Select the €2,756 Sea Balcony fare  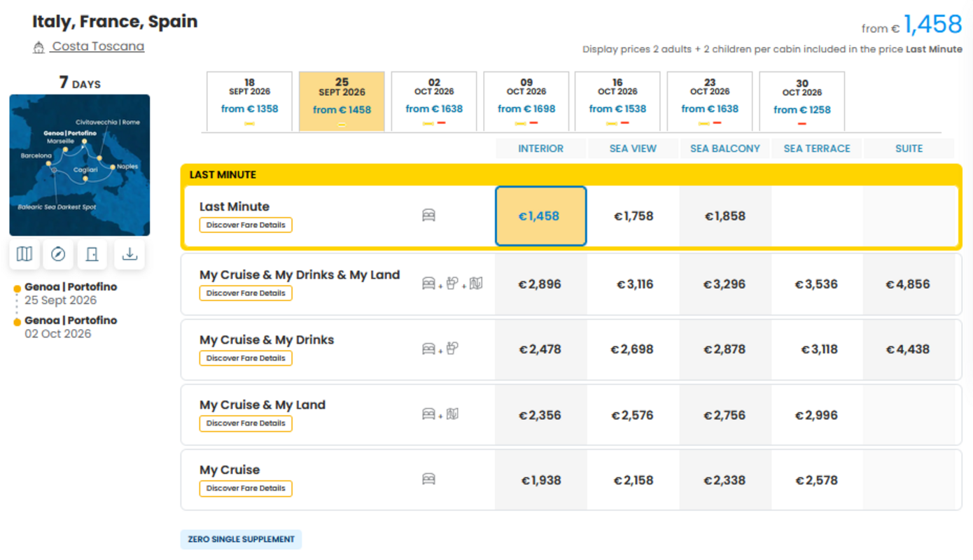[725, 415]
